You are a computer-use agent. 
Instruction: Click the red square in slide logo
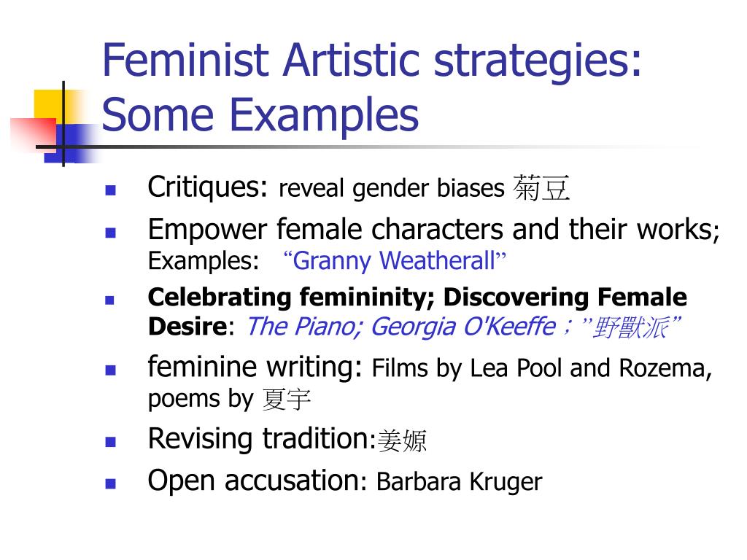pyautogui.click(x=34, y=133)
